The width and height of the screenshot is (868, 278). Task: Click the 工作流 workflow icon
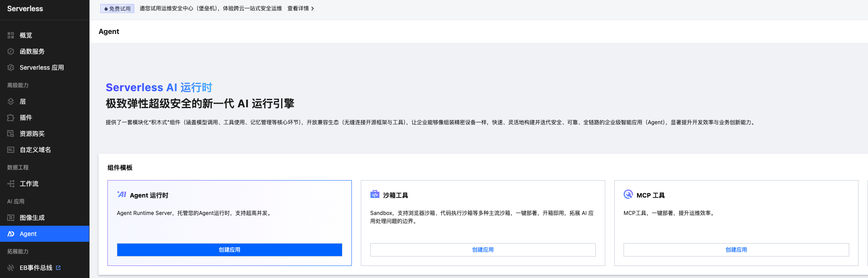11,184
